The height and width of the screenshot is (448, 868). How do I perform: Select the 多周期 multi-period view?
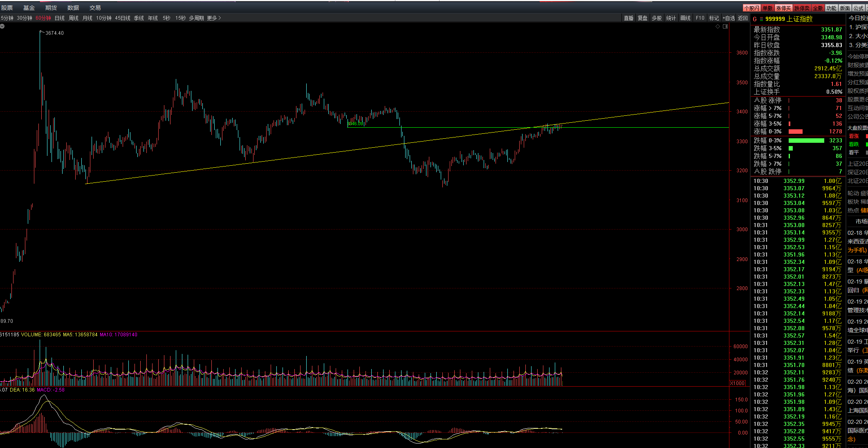coord(196,18)
